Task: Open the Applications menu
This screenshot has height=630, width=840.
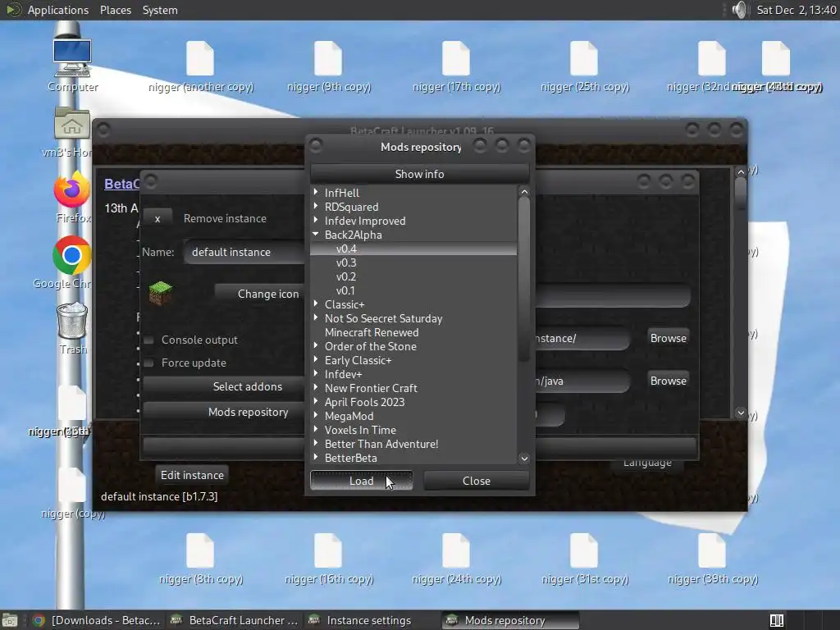Action: point(58,10)
